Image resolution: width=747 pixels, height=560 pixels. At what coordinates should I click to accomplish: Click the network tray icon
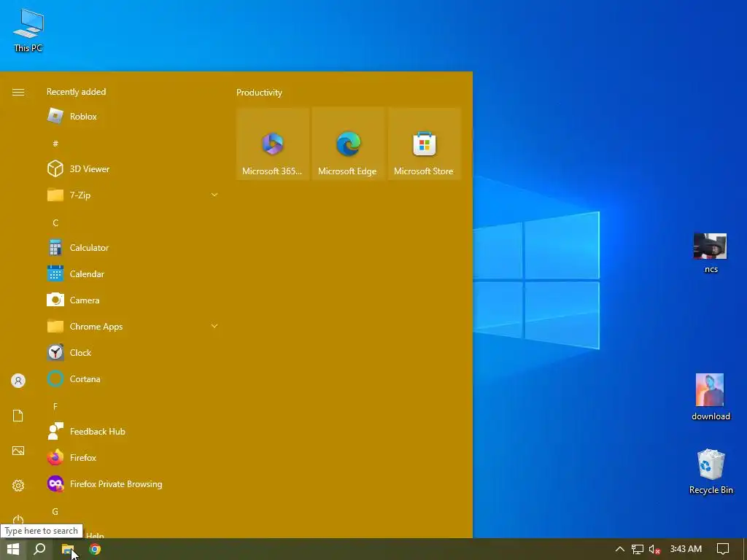(x=638, y=549)
